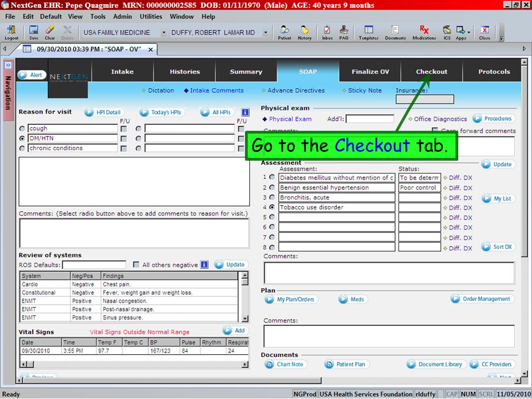The height and width of the screenshot is (399, 532).
Task: Click the Procedures button
Action: (x=494, y=119)
